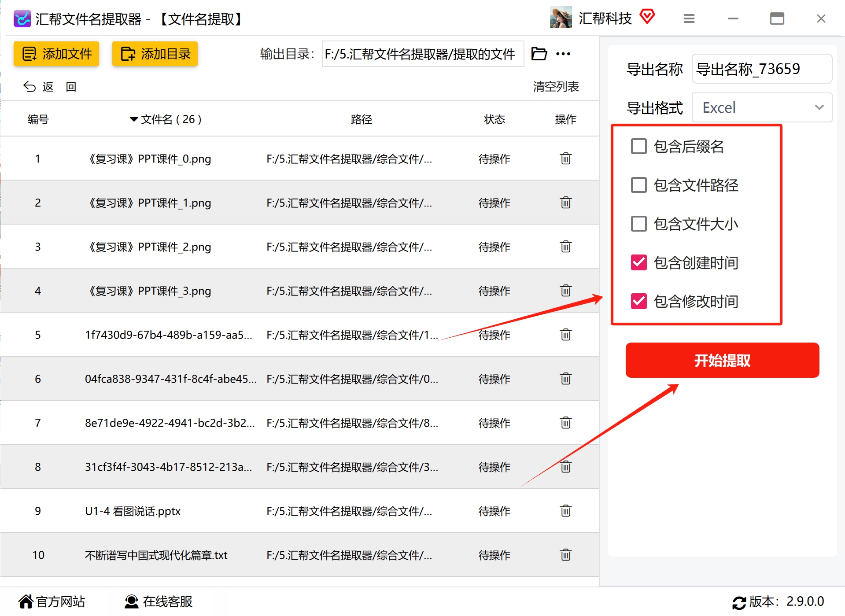Select file name 04fca838-9347-431f-8c4f-abe45...

pyautogui.click(x=171, y=379)
